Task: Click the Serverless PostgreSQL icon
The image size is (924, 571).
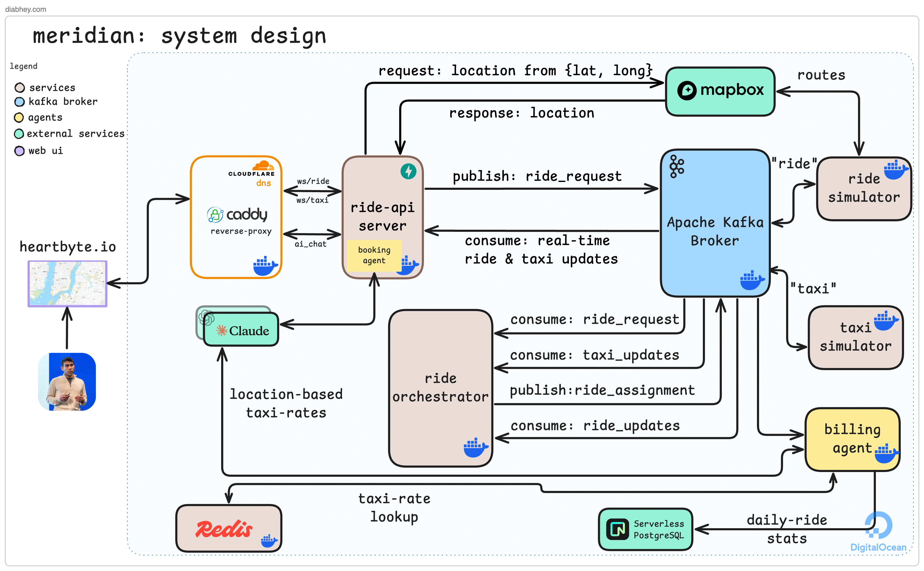Action: (618, 529)
